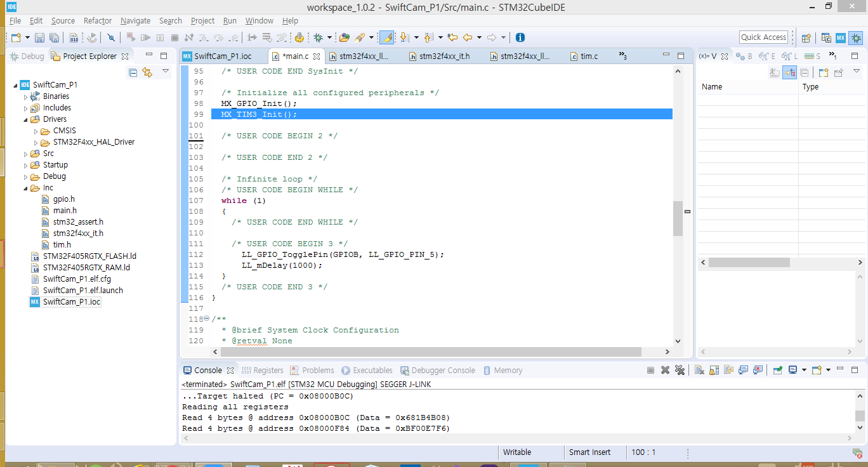Switch to tim.c editor tab
The height and width of the screenshot is (467, 868).
pyautogui.click(x=584, y=56)
